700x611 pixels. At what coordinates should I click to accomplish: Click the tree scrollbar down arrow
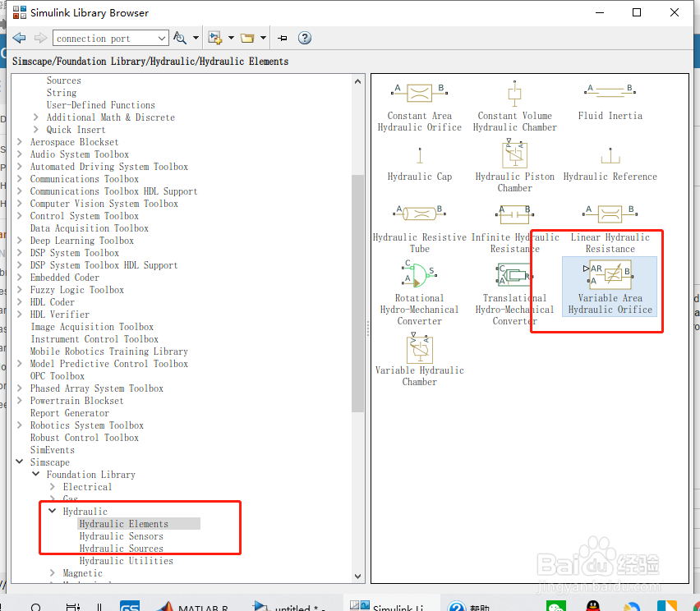[357, 577]
